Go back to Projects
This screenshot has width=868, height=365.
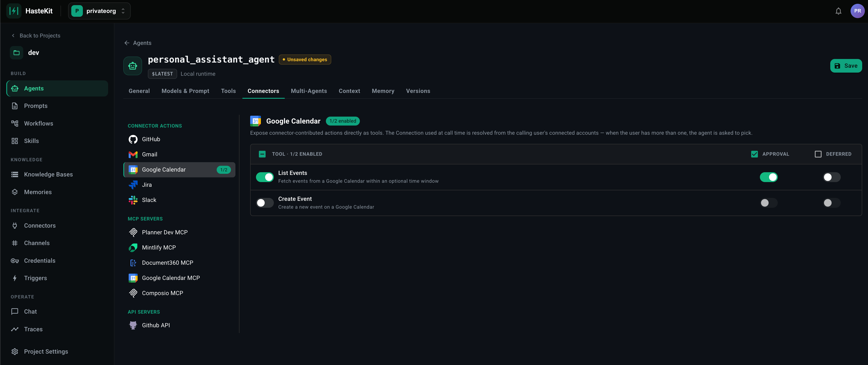(x=36, y=36)
